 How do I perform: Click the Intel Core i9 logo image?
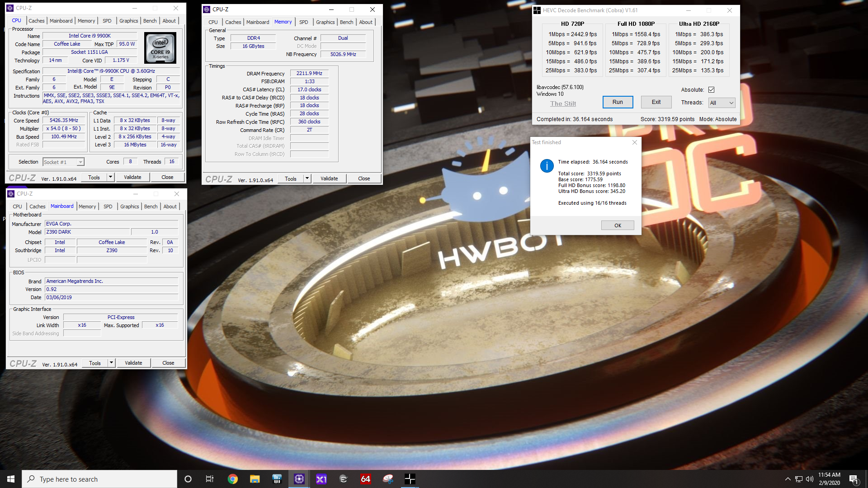pos(160,48)
